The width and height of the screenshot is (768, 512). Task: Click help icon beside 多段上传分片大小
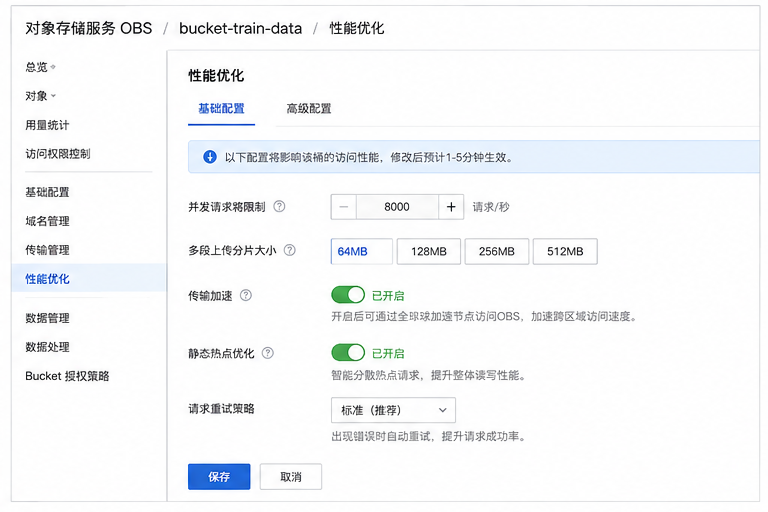click(x=290, y=250)
